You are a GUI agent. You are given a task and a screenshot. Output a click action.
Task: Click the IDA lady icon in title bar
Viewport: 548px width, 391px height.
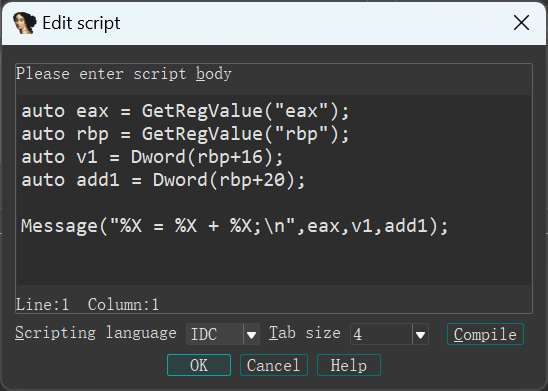(24, 23)
